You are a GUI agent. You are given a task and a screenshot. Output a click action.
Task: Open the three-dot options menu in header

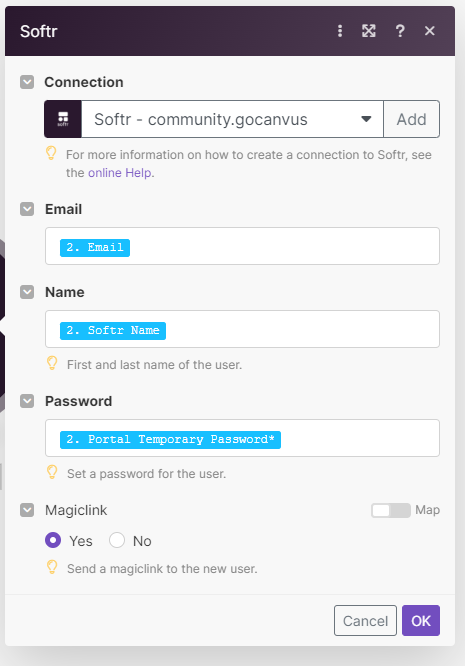(x=340, y=31)
